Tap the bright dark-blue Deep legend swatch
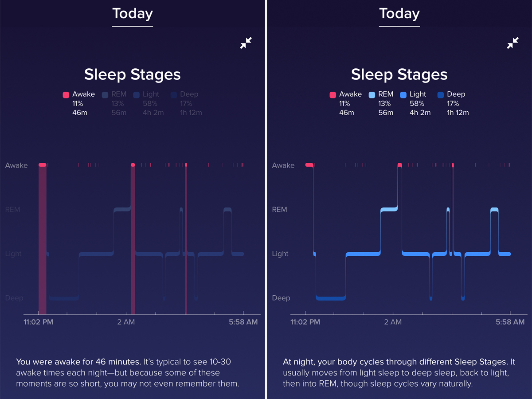The width and height of the screenshot is (532, 399). (441, 94)
